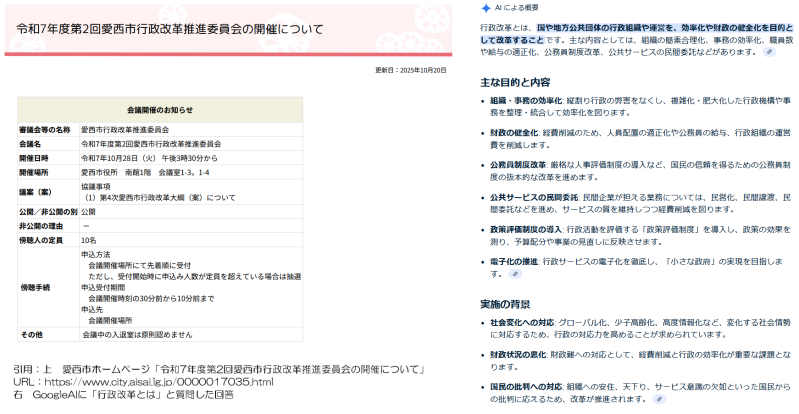Click the 公開/非公開の別 row label

tap(48, 212)
